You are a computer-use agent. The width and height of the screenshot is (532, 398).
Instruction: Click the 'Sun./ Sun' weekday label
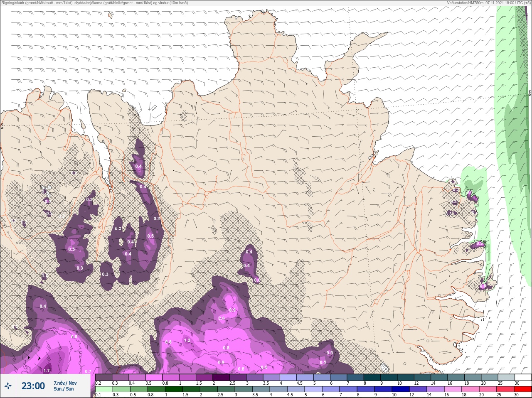[64, 389]
